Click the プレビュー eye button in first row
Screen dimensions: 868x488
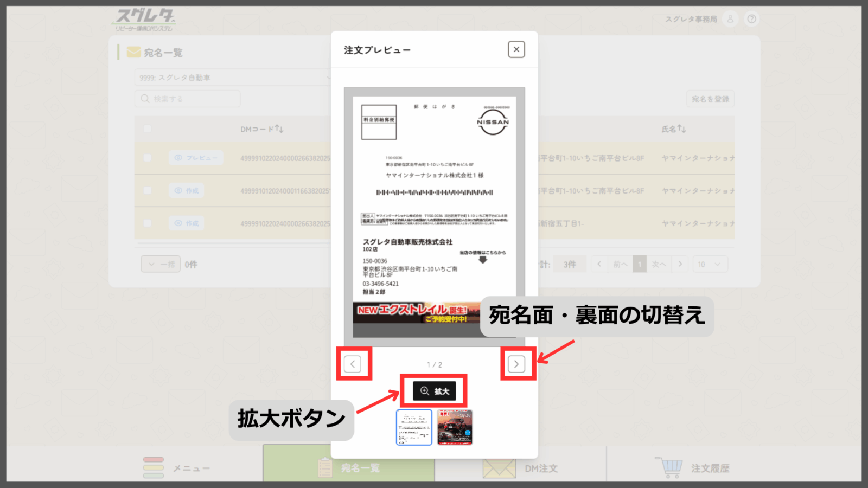(196, 158)
